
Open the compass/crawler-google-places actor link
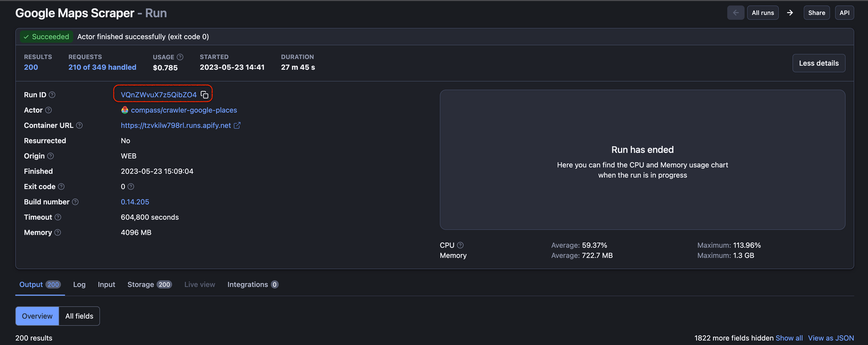point(183,110)
